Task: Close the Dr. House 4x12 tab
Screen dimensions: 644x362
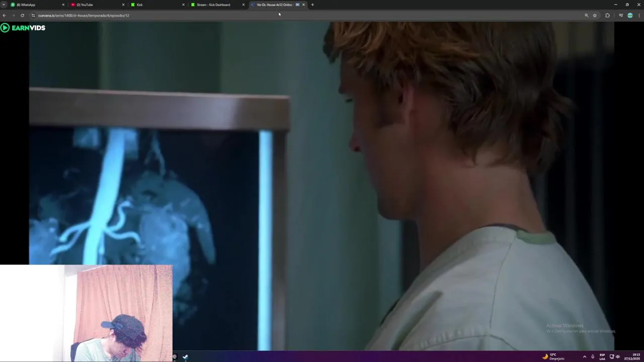Action: pos(303,5)
